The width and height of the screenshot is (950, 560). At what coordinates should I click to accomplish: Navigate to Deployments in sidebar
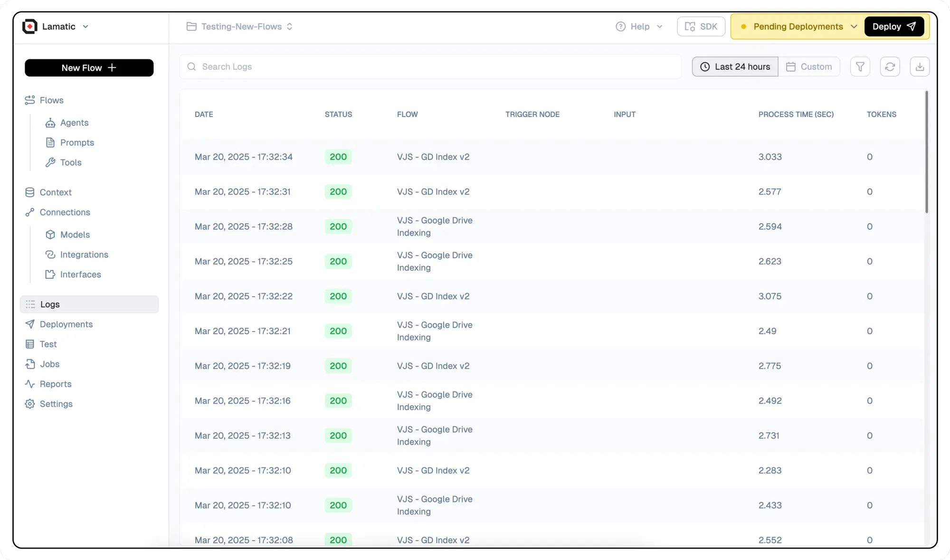click(x=66, y=324)
